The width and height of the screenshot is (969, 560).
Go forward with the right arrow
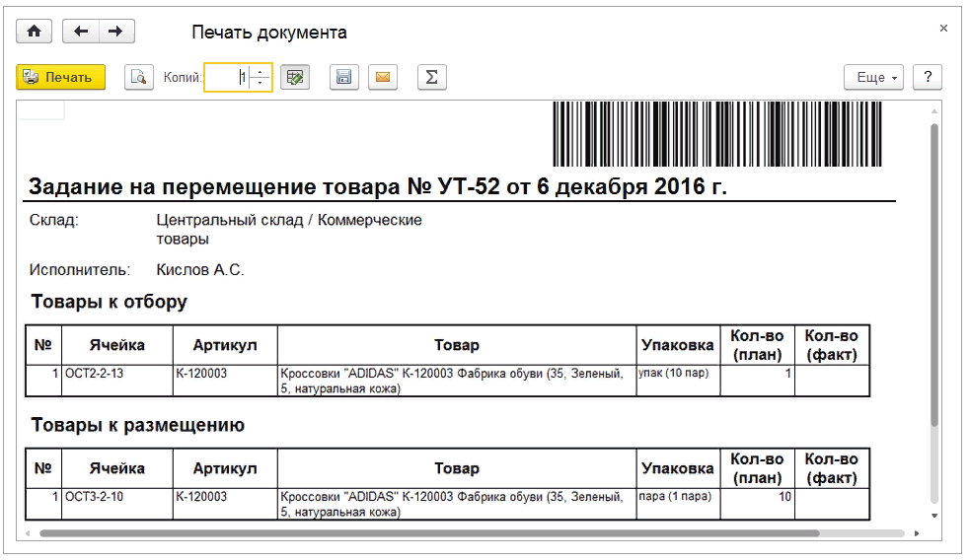115,32
